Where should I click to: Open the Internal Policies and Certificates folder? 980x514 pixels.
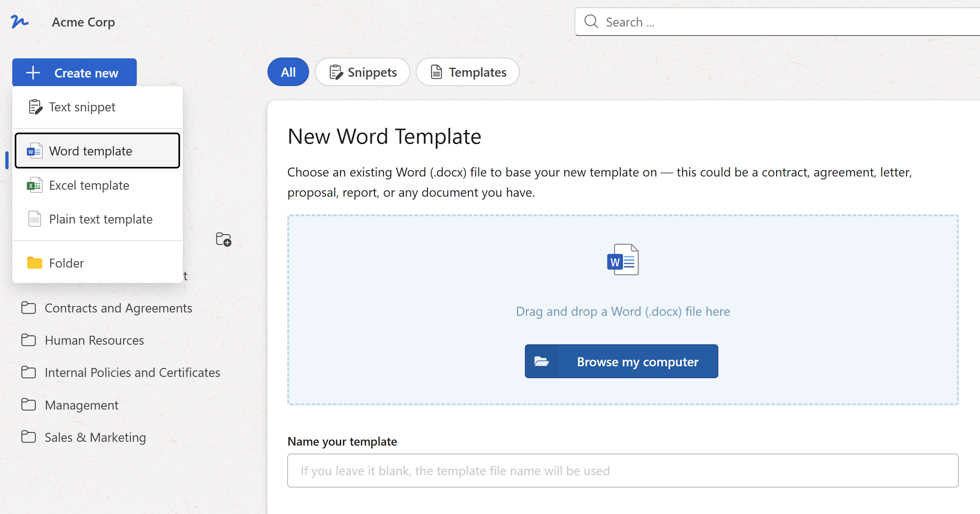pos(132,372)
